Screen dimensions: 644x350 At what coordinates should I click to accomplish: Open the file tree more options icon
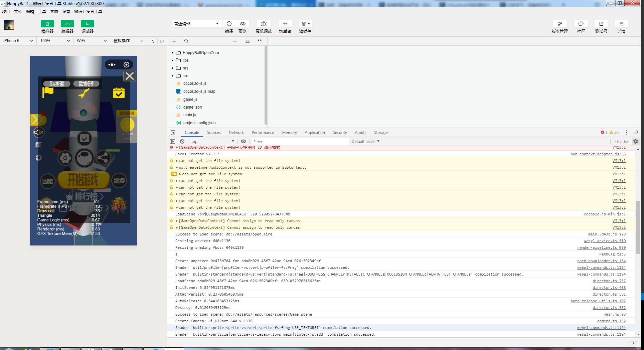coord(235,41)
